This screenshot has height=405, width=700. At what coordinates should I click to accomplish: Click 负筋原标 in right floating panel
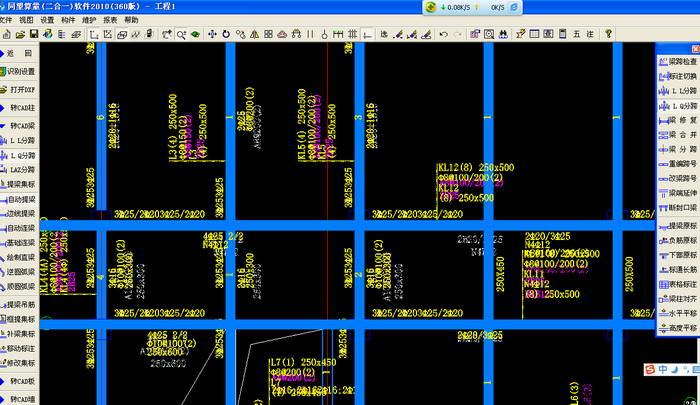(678, 240)
